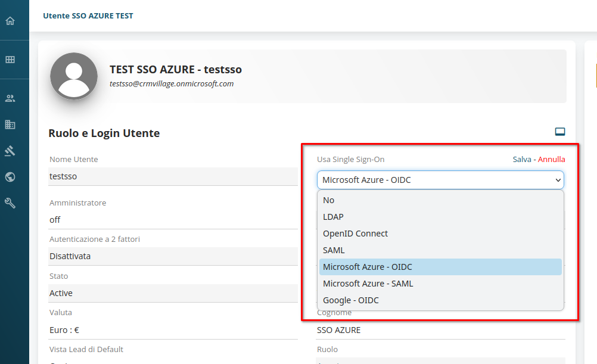This screenshot has width=597, height=364.
Task: Open the gavel icon in sidebar
Action: click(10, 151)
